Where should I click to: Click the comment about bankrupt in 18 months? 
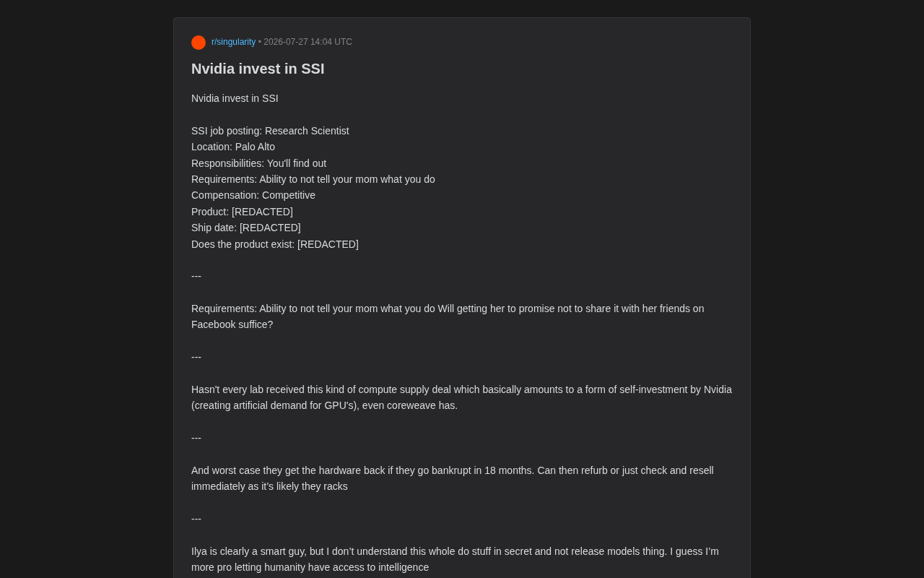tap(453, 478)
